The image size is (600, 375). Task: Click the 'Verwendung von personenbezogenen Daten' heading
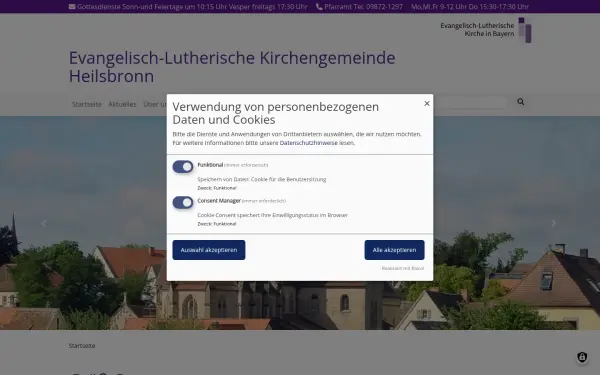[276, 113]
